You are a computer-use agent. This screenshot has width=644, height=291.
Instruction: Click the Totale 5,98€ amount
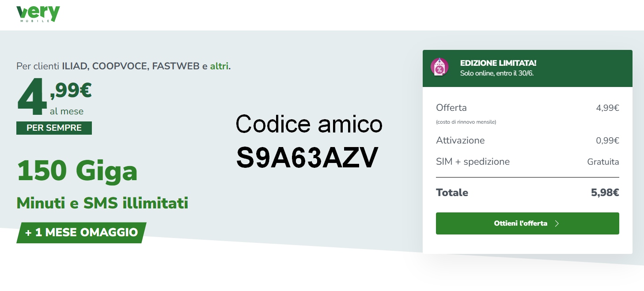[605, 193]
